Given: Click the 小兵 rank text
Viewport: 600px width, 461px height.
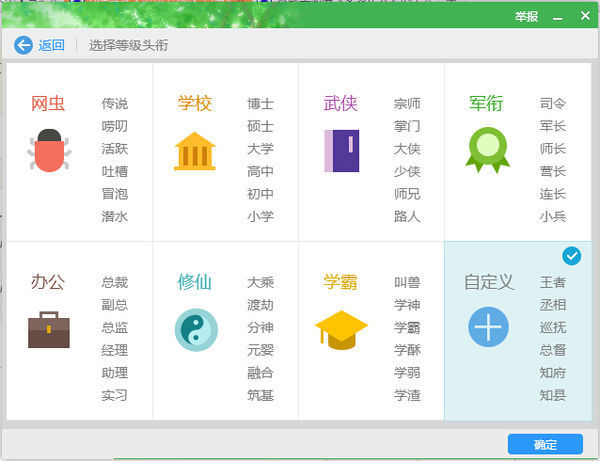Looking at the screenshot, I should pos(553,216).
